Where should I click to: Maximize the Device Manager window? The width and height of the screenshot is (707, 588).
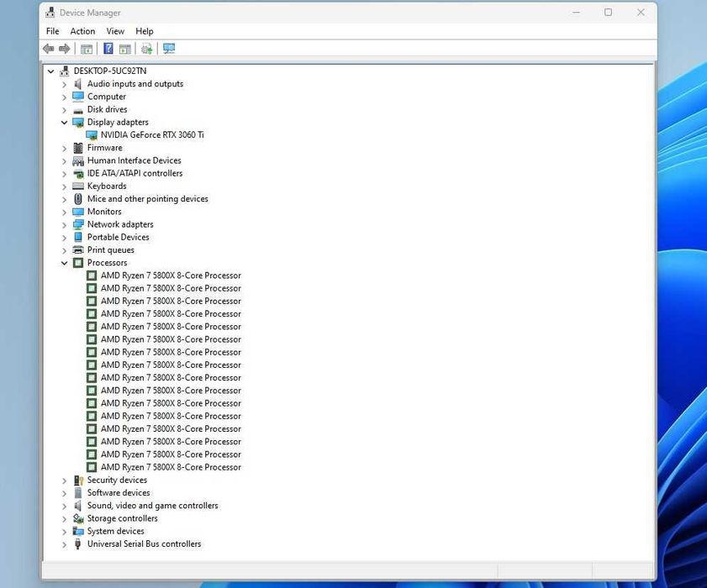coord(609,12)
